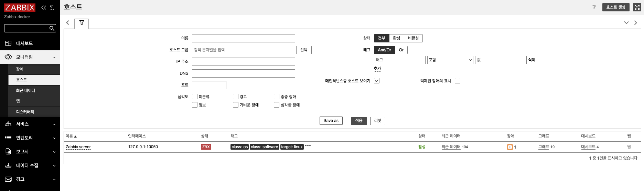Toggle kiosk fullscreen mode icon

pyautogui.click(x=637, y=7)
